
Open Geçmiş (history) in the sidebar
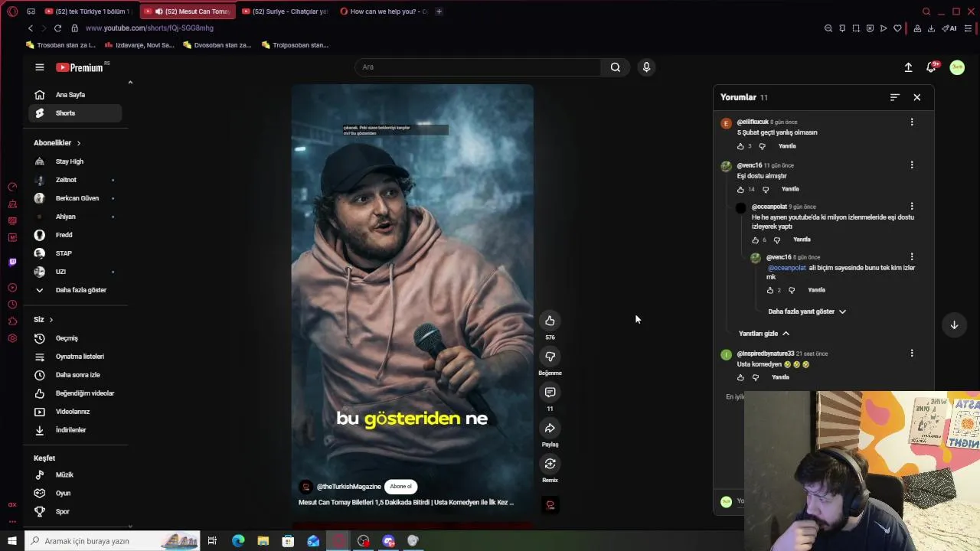coord(75,338)
